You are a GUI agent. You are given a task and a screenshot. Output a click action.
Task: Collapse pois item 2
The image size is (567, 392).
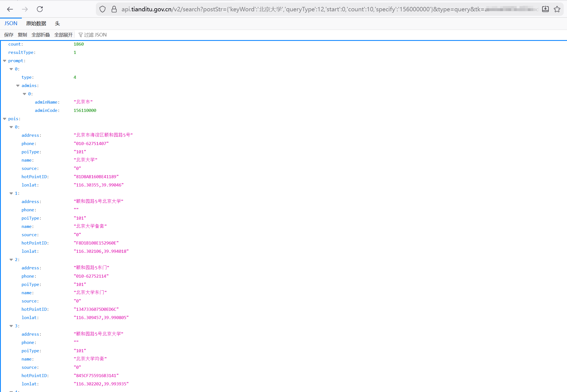(11, 260)
